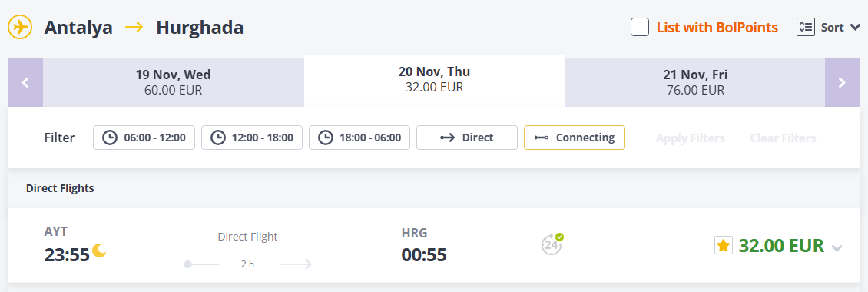Toggle the 18:00 - 06:00 time filter

(x=359, y=138)
